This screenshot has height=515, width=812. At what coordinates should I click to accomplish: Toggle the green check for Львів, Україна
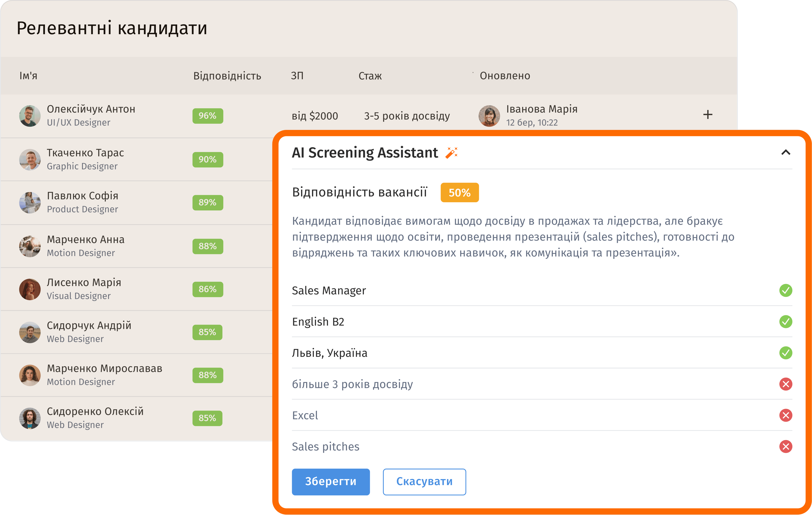point(785,353)
